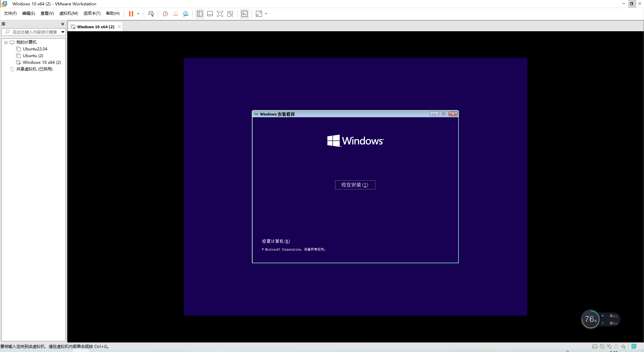The width and height of the screenshot is (644, 352).
Task: Click the teal message log note icon
Action: (634, 346)
